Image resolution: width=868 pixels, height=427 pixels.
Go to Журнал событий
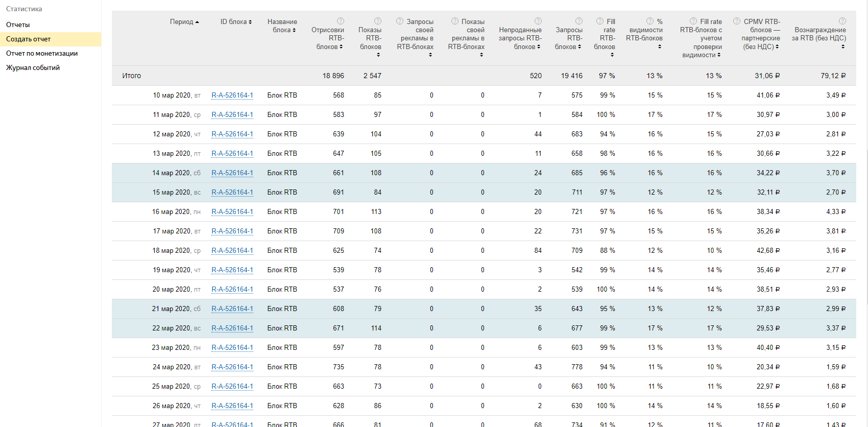click(x=33, y=67)
